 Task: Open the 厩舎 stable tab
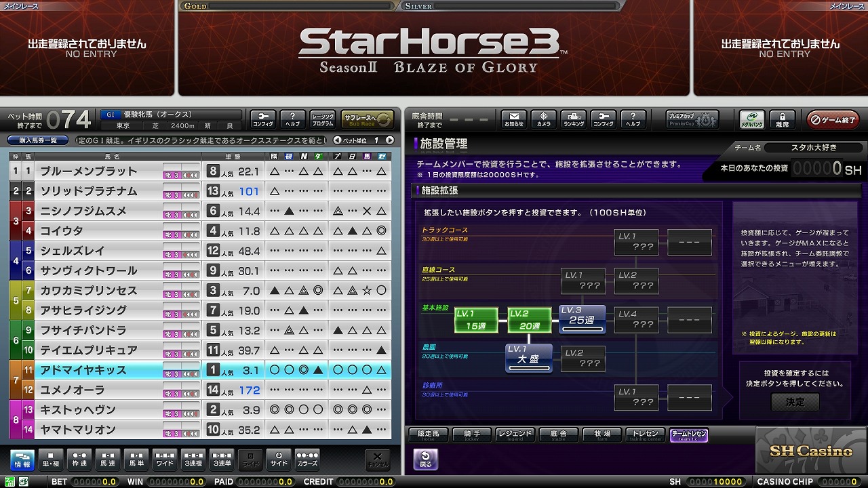pyautogui.click(x=559, y=435)
